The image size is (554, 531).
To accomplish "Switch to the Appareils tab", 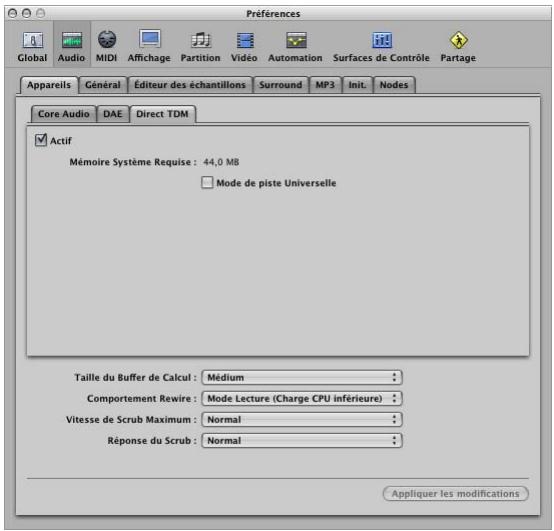I will (x=49, y=85).
